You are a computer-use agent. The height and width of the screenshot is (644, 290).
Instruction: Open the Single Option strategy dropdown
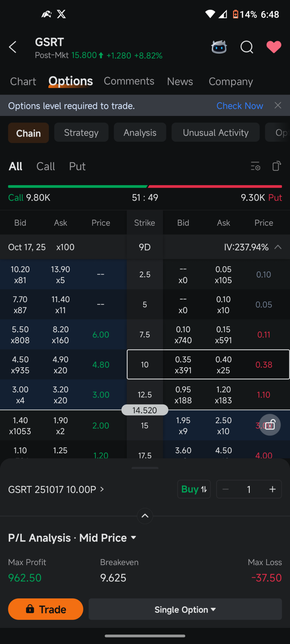[185, 610]
